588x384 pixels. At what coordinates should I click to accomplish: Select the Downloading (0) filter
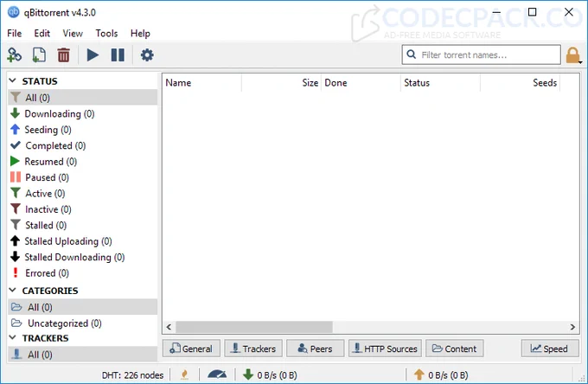pyautogui.click(x=82, y=113)
